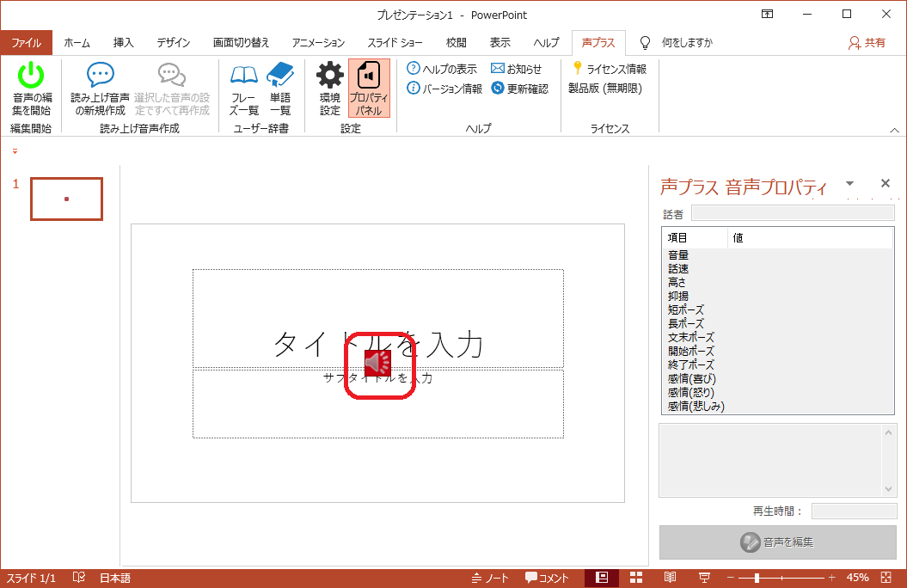Select slide 1 thumbnail

click(x=66, y=199)
